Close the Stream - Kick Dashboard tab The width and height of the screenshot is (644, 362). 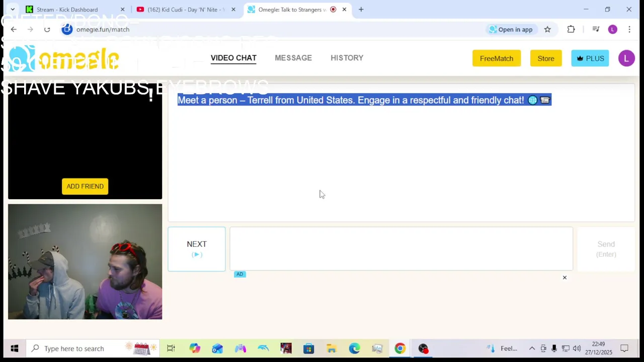pyautogui.click(x=122, y=10)
